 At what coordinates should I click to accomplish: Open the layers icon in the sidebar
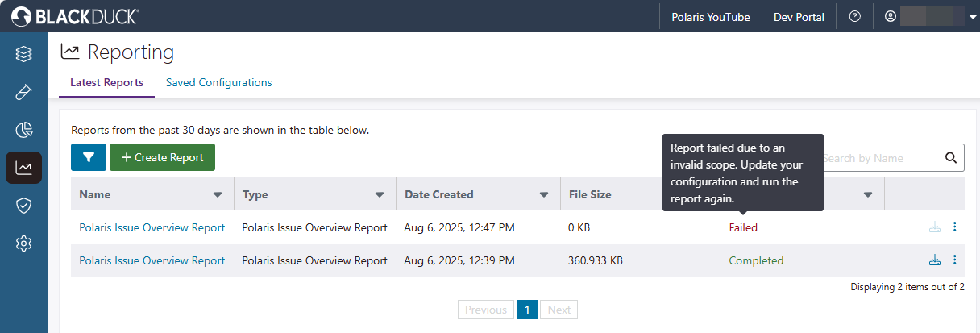(x=23, y=54)
